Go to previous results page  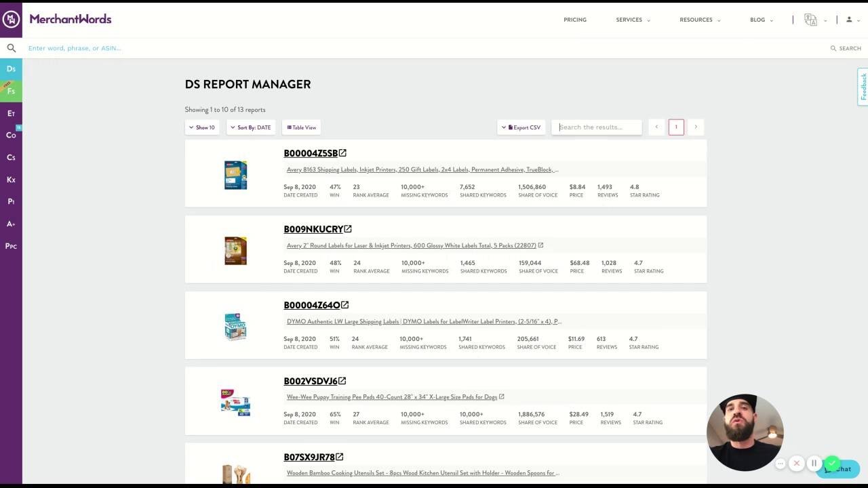pos(656,127)
